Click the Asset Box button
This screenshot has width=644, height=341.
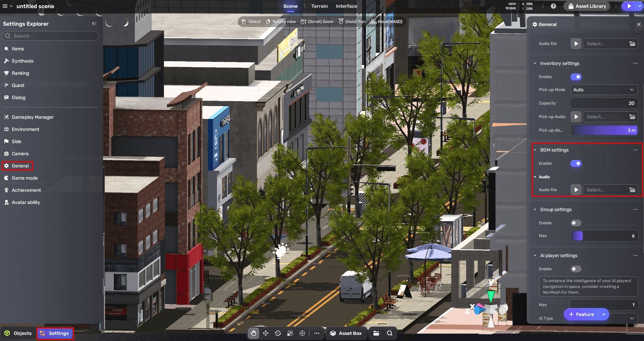pyautogui.click(x=346, y=333)
